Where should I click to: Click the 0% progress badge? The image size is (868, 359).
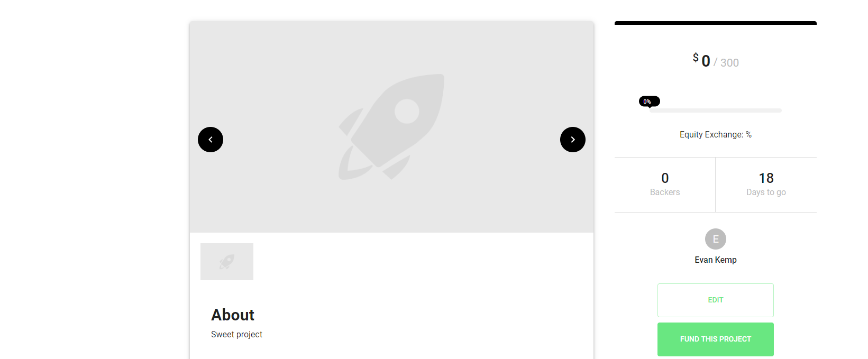pyautogui.click(x=649, y=102)
